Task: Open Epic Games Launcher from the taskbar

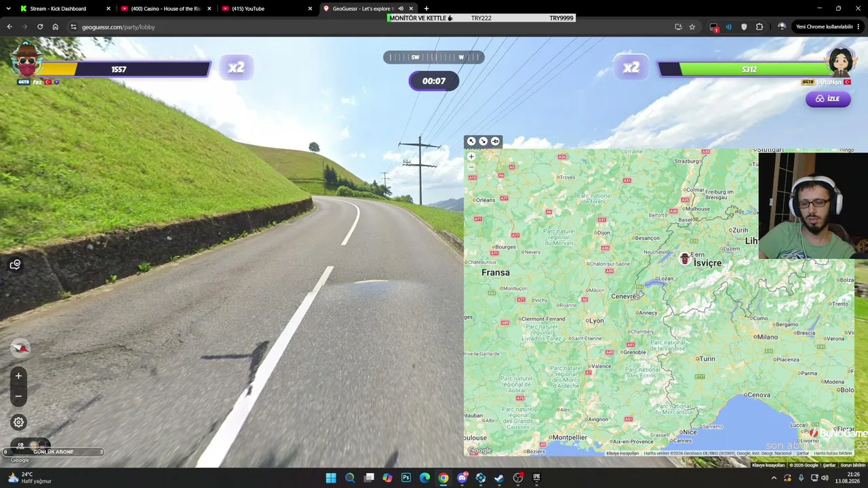Action: coord(536,478)
